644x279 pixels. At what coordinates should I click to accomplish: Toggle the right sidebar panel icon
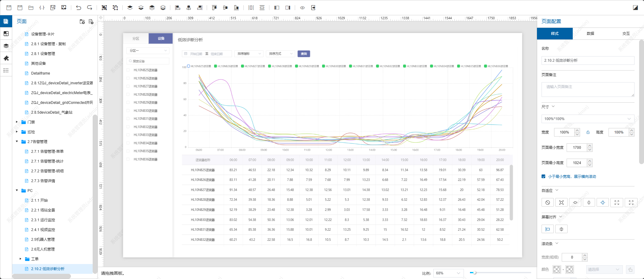[288, 8]
